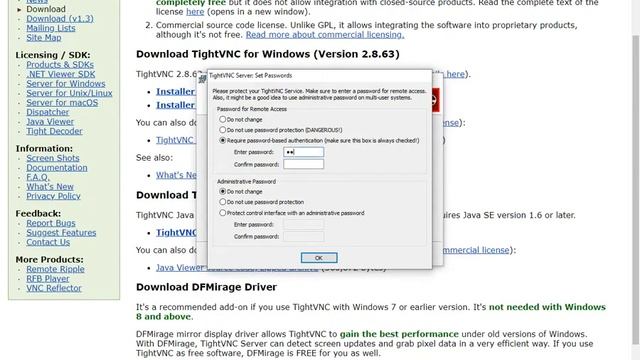Open Products & SDKs link

pyautogui.click(x=60, y=64)
